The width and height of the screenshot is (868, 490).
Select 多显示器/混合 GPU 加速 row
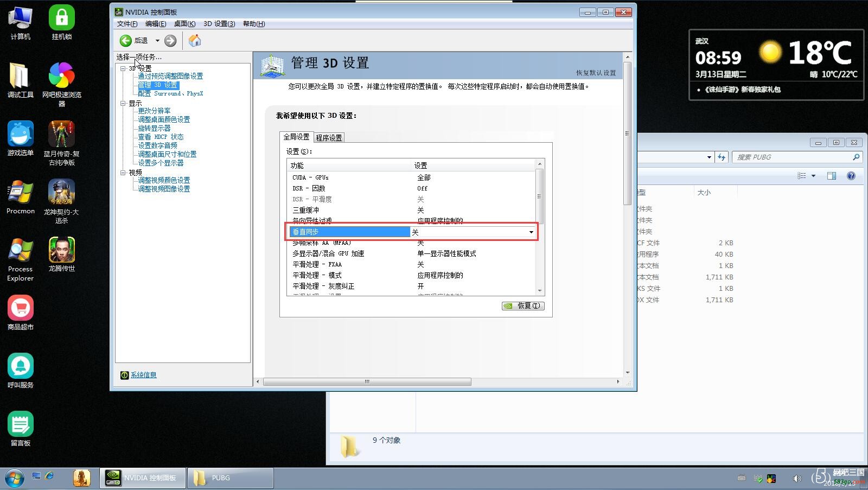pyautogui.click(x=411, y=253)
